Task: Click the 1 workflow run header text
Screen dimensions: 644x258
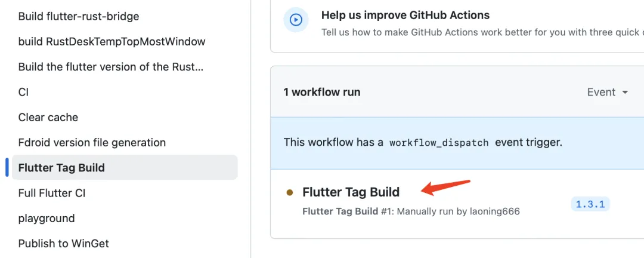Action: point(322,92)
